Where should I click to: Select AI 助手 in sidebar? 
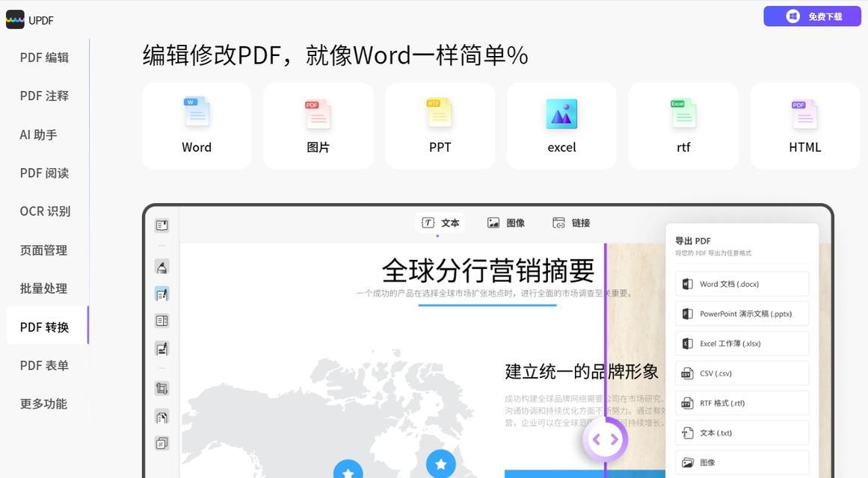38,134
